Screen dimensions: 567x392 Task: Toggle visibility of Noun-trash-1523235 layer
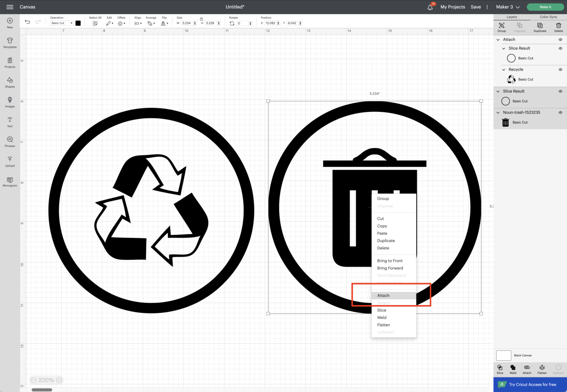click(x=560, y=112)
